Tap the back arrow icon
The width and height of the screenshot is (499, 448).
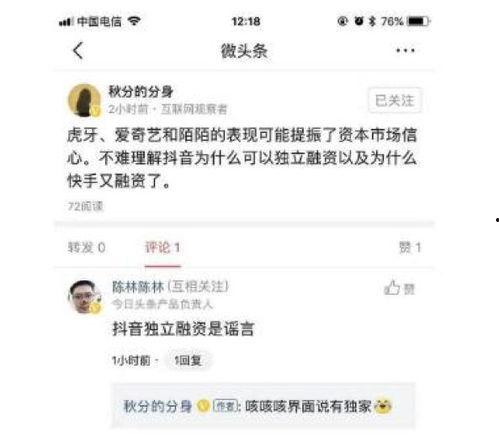click(x=78, y=51)
